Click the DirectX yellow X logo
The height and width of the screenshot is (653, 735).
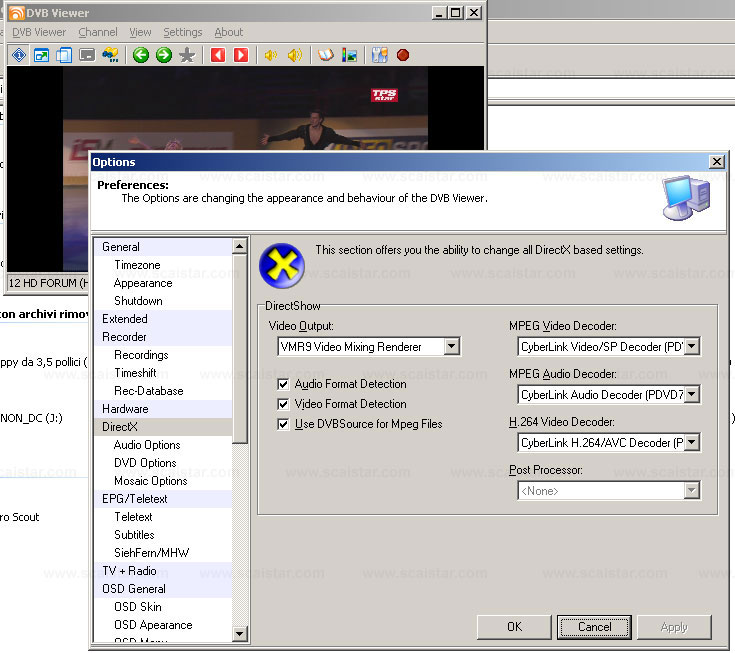[x=281, y=266]
